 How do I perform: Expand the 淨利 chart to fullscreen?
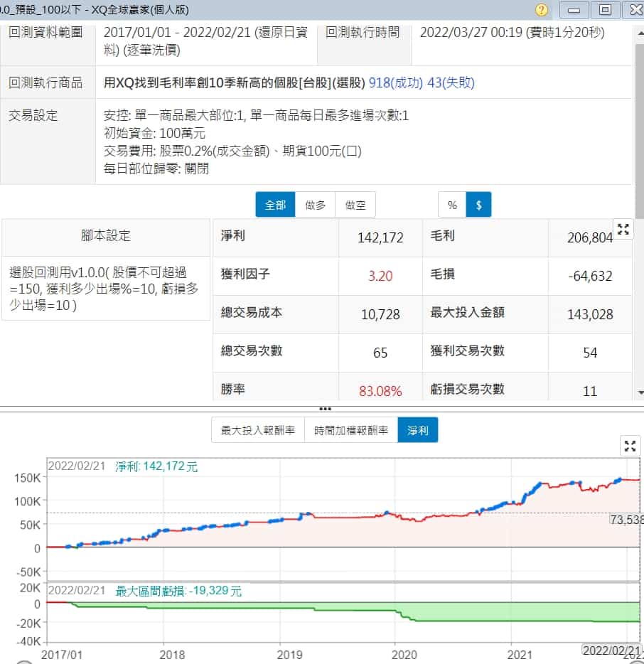(x=630, y=446)
